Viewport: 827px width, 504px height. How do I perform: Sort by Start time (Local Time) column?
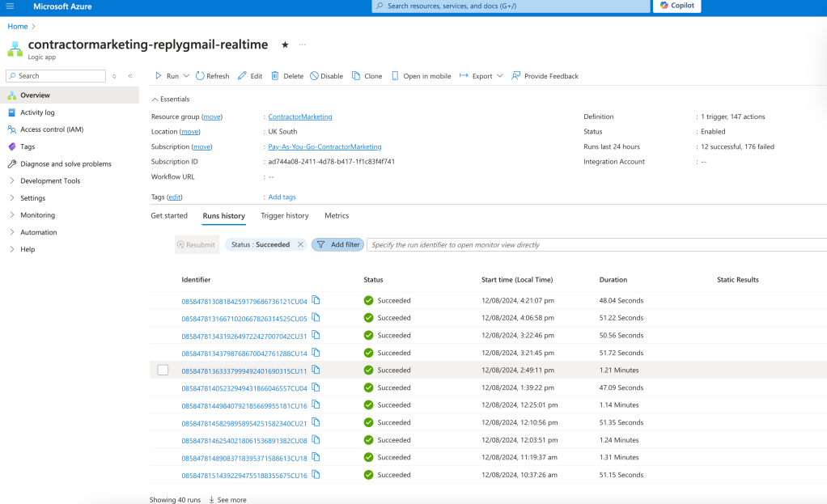coord(517,280)
